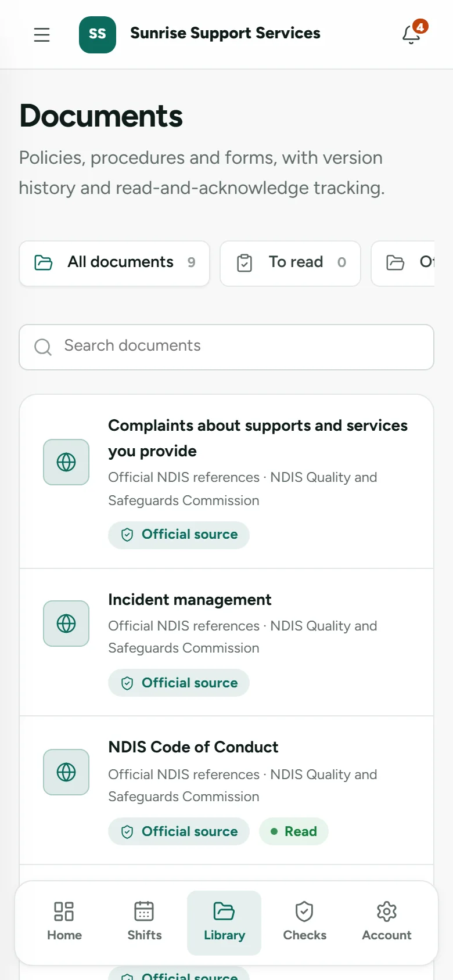Click Sunrise Support Services title
This screenshot has height=980, width=453.
(x=225, y=34)
